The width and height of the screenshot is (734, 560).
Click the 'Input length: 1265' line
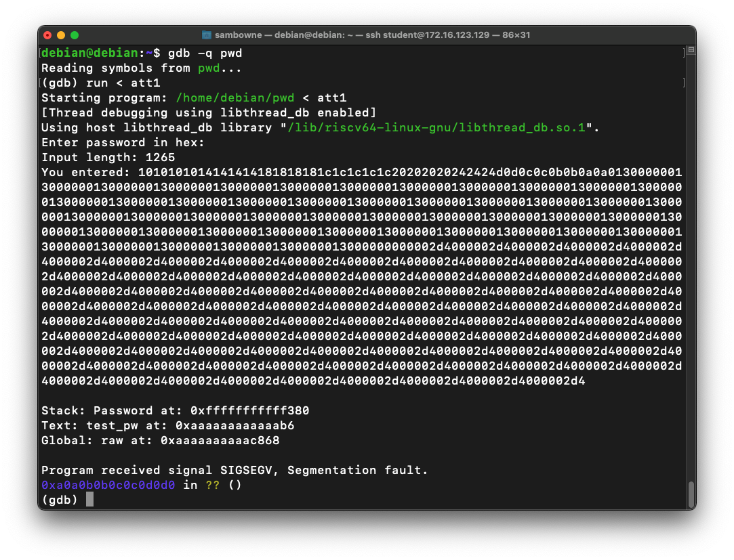click(108, 158)
